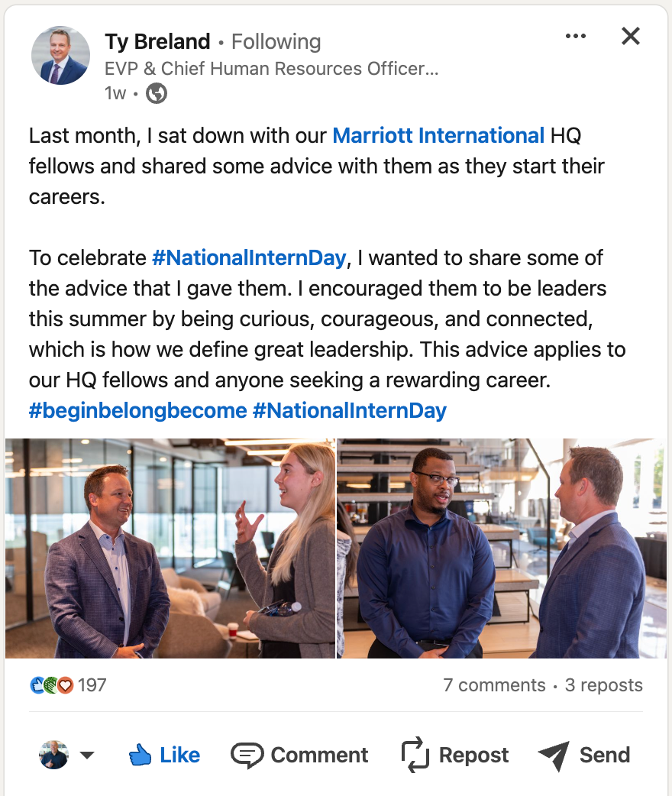Image resolution: width=672 pixels, height=796 pixels.
Task: Click the Comment speech bubble icon
Action: (x=247, y=756)
